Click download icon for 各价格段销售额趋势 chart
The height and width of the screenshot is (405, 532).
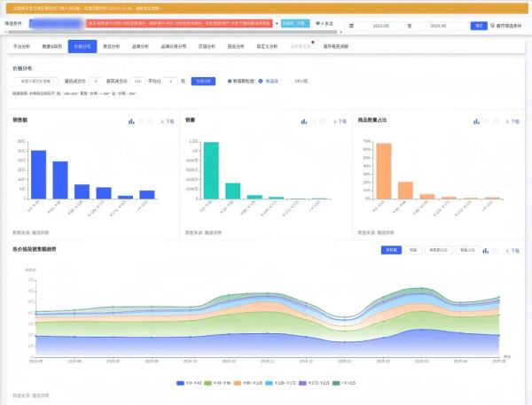[512, 251]
